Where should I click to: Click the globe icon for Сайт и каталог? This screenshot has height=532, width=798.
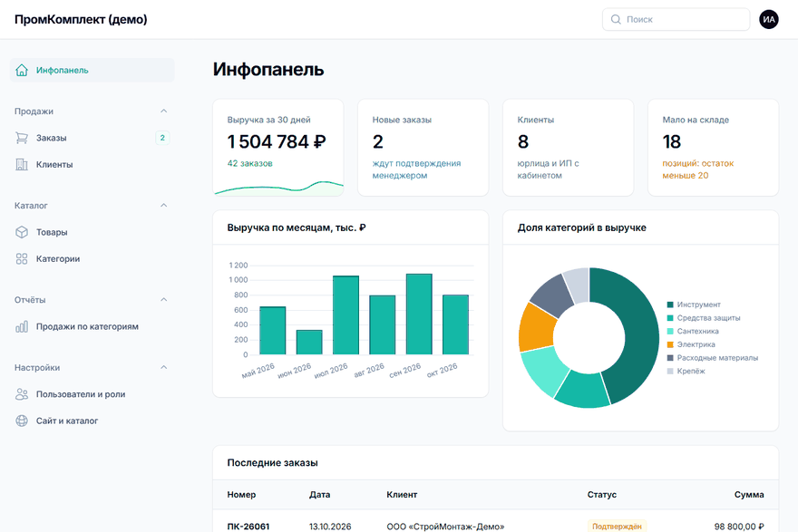pyautogui.click(x=22, y=421)
